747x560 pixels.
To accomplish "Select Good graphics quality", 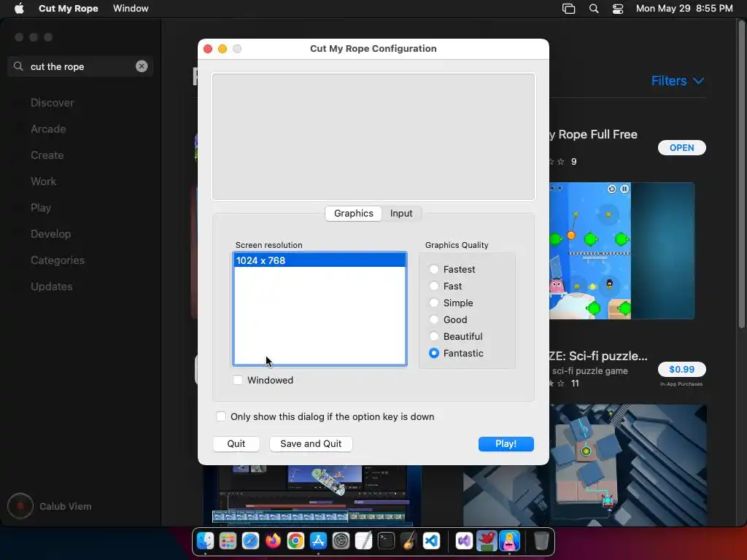I will click(433, 319).
